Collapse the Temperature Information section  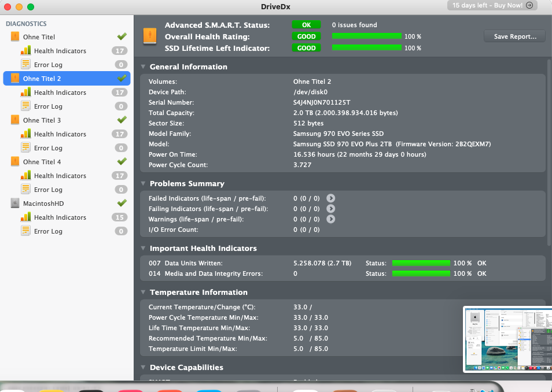pyautogui.click(x=143, y=292)
